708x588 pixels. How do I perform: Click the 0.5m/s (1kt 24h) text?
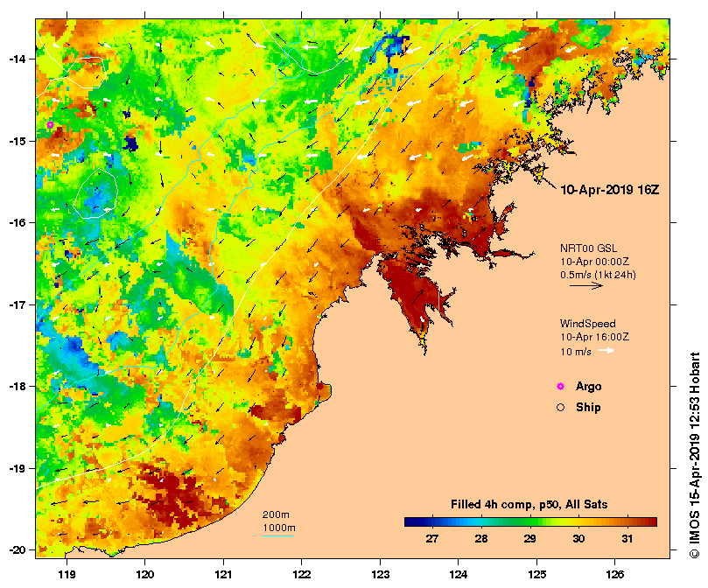598,275
